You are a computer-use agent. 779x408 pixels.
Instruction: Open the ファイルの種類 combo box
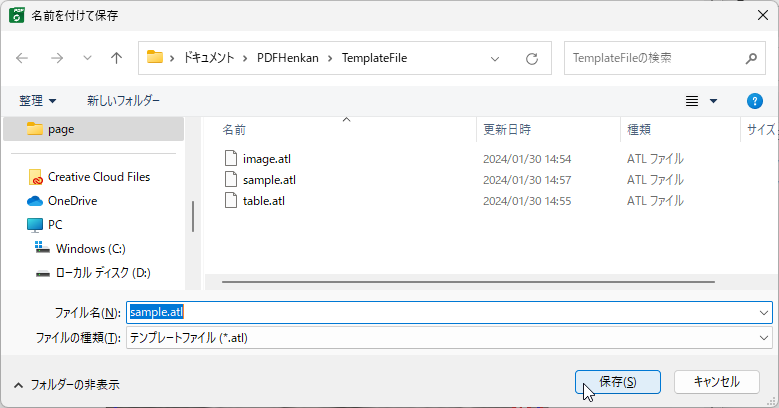click(449, 338)
